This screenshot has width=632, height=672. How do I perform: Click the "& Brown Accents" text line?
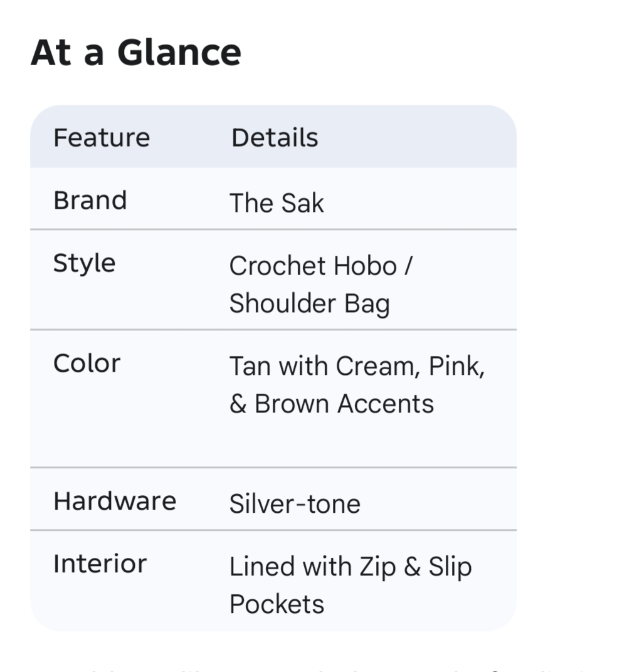[x=331, y=404]
